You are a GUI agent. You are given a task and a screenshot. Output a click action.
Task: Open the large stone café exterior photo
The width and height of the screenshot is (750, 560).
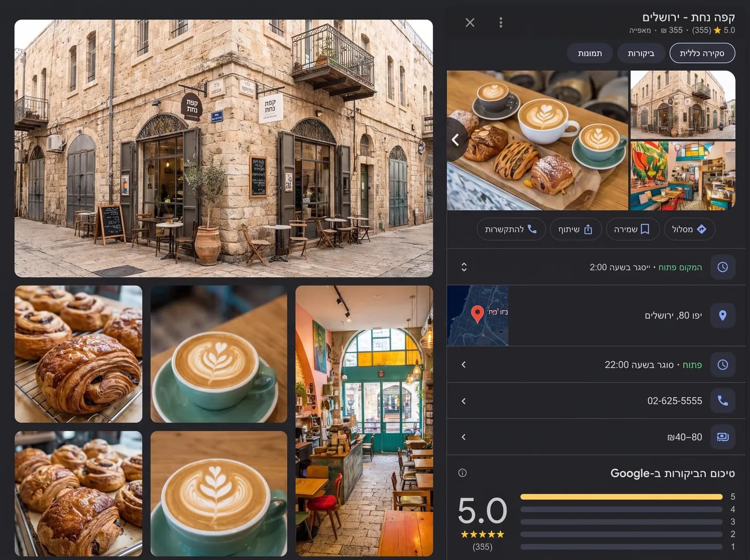pos(224,148)
